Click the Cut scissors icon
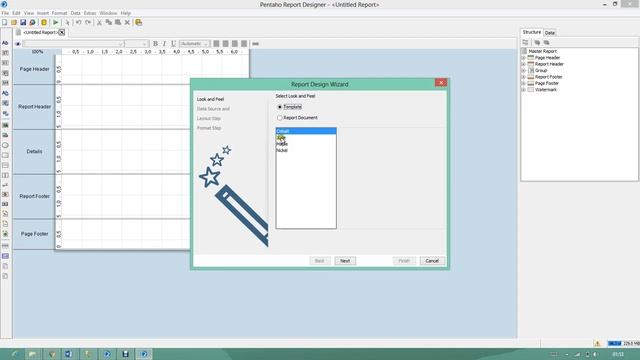 [99, 22]
